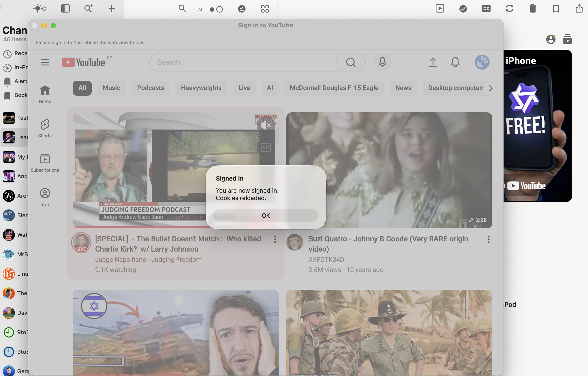Click the trash delete icon in toolbar

click(532, 9)
